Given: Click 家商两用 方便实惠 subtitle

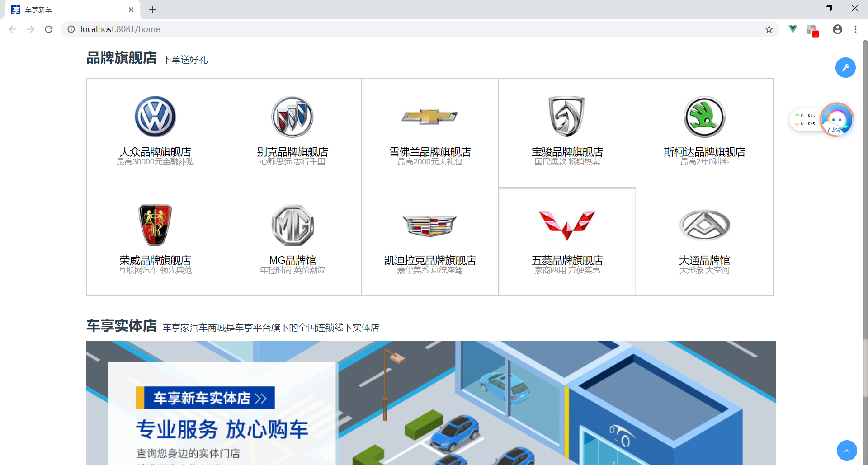Looking at the screenshot, I should 567,270.
